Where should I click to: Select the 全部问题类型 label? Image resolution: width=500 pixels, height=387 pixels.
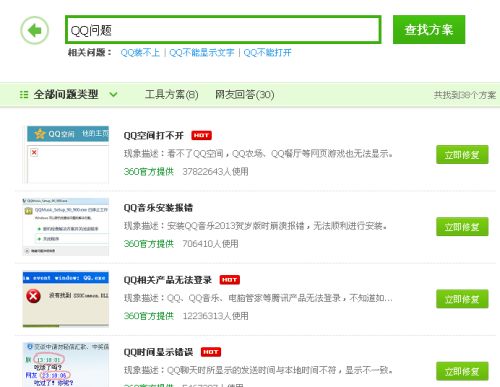(66, 95)
